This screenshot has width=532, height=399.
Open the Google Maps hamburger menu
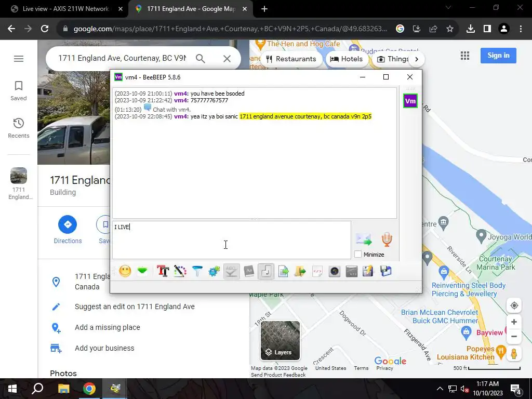pyautogui.click(x=19, y=59)
